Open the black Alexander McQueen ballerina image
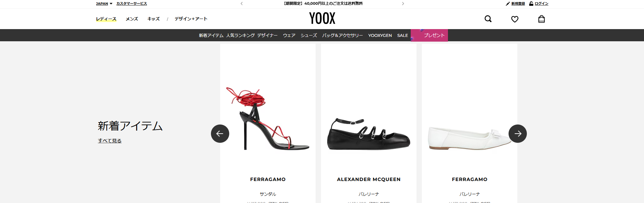Screen dimensions: 644x203 369,134
